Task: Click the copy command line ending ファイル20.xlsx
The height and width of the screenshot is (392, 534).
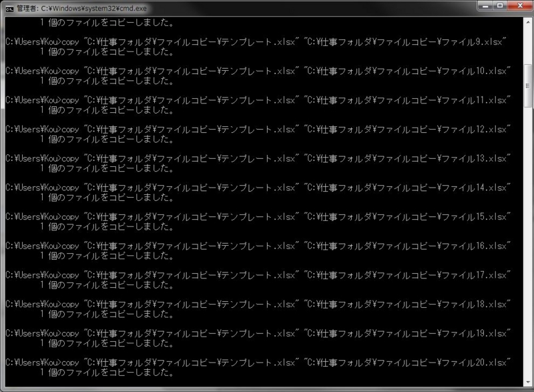Action: click(x=258, y=363)
